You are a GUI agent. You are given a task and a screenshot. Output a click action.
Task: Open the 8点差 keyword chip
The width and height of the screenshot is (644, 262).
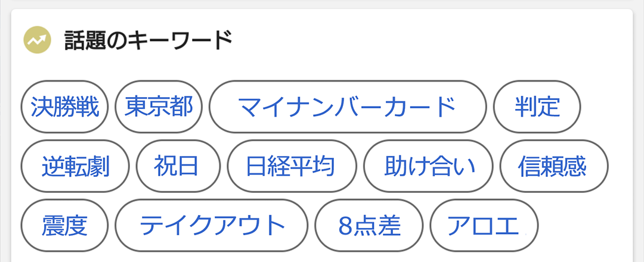point(369,226)
